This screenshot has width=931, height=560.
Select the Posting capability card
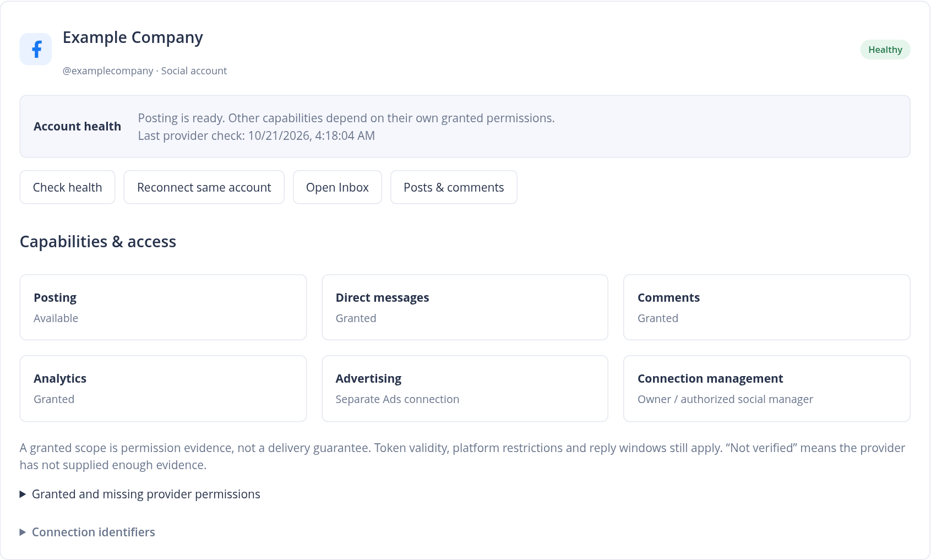(163, 307)
